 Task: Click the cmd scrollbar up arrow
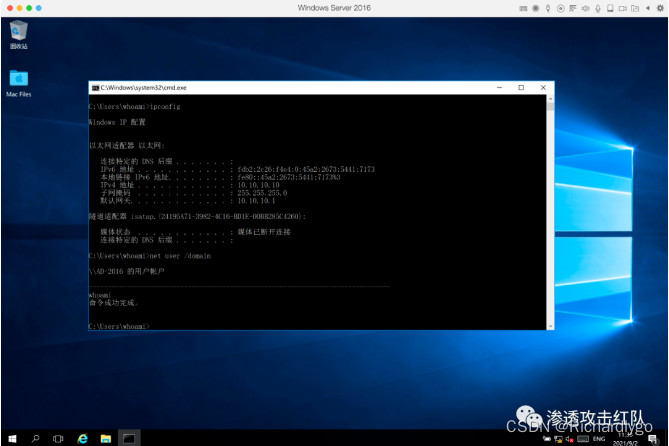coord(550,99)
